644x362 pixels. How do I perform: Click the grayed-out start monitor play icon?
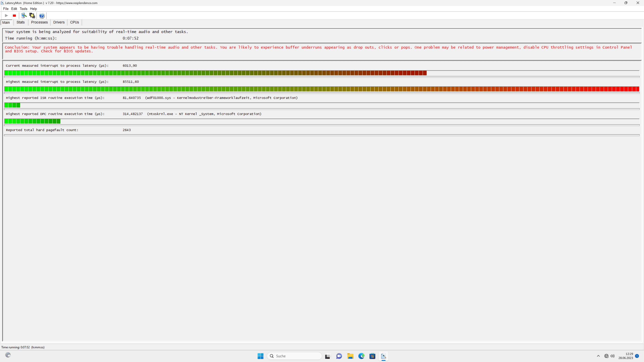click(x=7, y=15)
